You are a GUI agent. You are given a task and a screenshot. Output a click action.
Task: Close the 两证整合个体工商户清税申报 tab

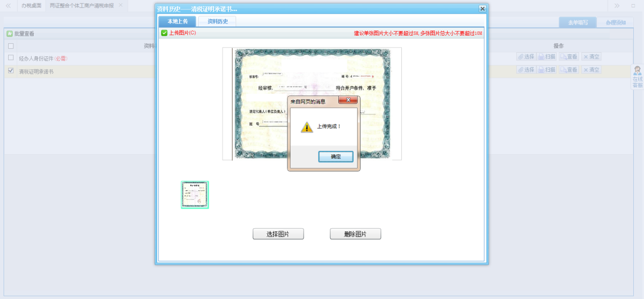click(x=121, y=5)
